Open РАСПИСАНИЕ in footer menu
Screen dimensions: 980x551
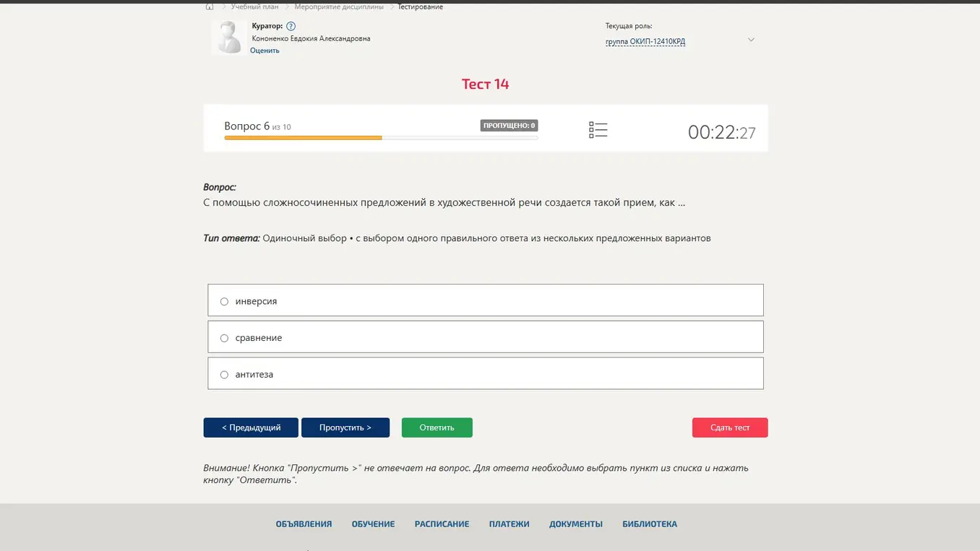[442, 524]
